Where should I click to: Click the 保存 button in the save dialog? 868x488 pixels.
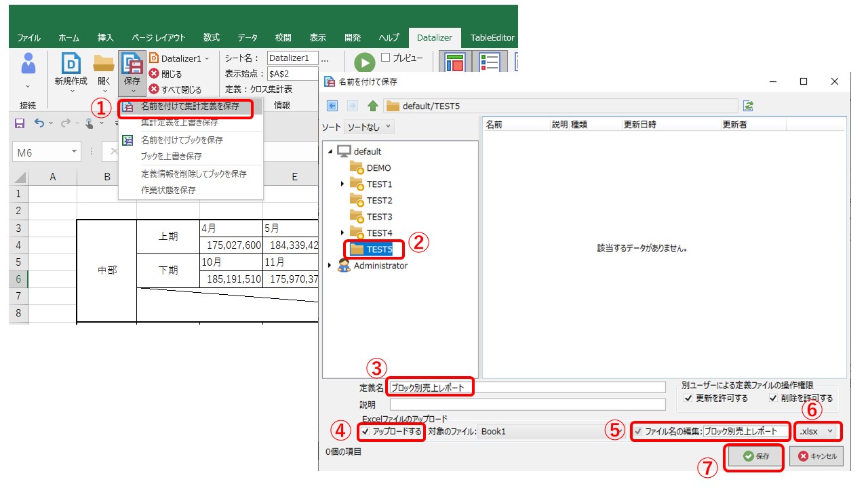pos(753,457)
